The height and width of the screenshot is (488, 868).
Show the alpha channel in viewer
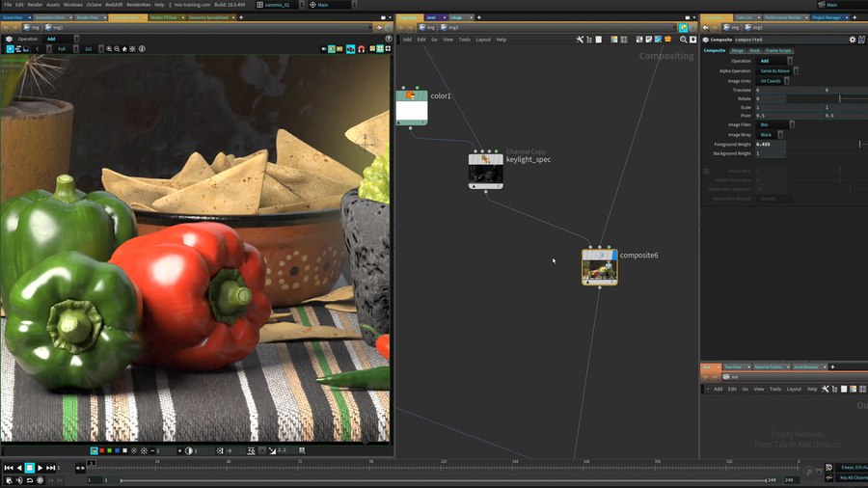click(x=125, y=450)
